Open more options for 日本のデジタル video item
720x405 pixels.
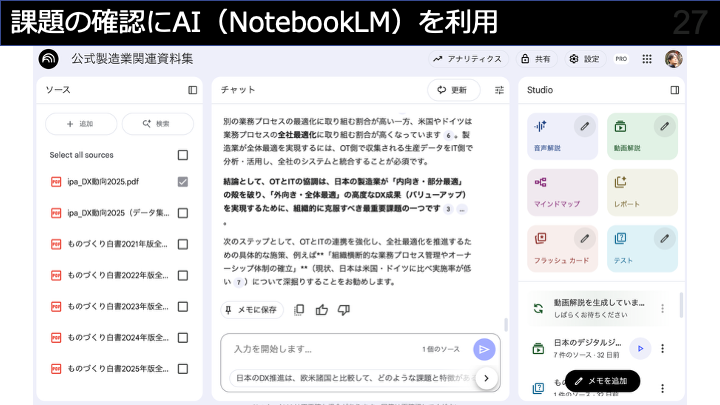[662, 348]
